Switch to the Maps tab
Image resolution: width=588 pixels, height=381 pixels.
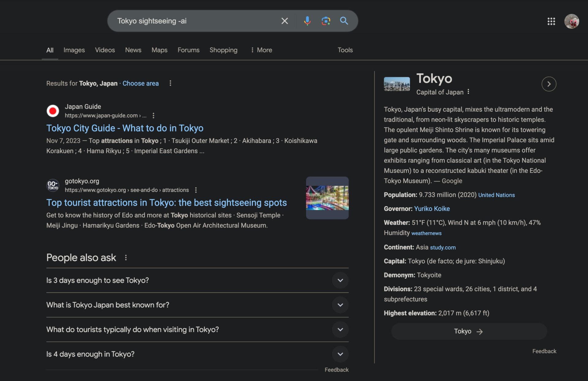tap(160, 50)
